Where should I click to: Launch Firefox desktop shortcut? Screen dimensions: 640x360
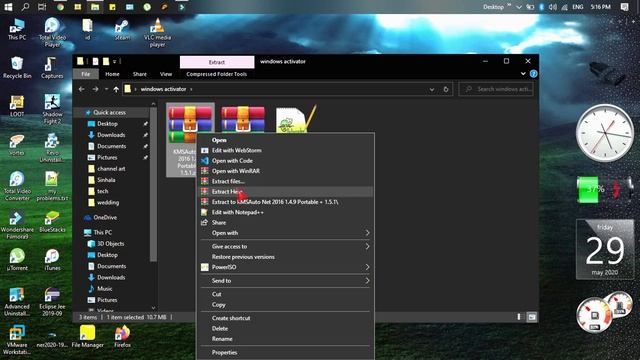click(x=122, y=337)
